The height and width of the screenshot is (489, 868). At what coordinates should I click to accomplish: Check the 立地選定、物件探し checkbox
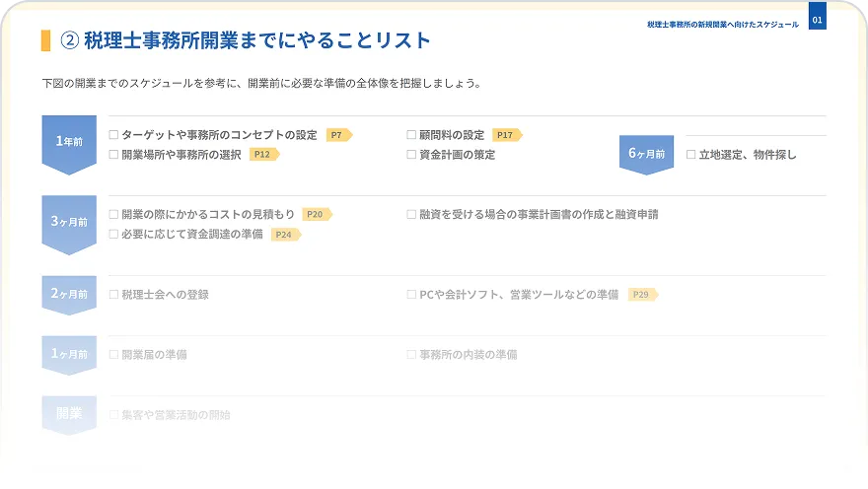690,155
